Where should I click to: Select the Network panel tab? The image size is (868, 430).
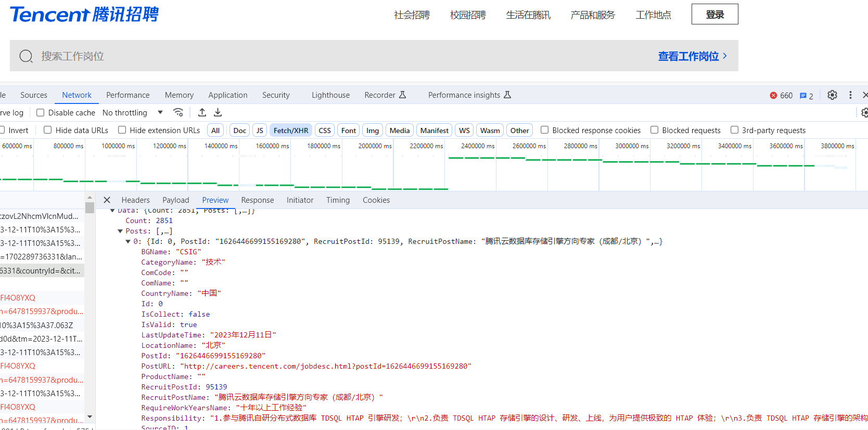pos(76,95)
